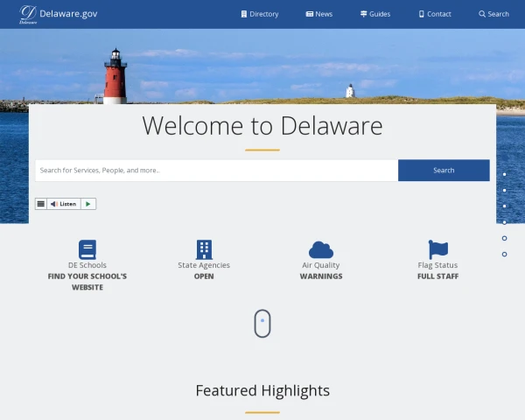Select the Air Quality cloud icon

(321, 249)
